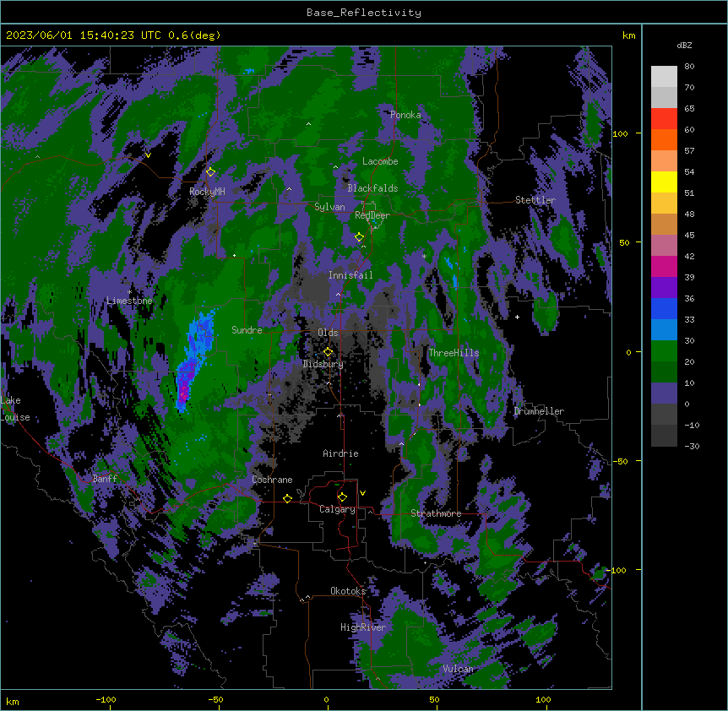Click the Vulcan label
The image size is (728, 711).
click(459, 669)
